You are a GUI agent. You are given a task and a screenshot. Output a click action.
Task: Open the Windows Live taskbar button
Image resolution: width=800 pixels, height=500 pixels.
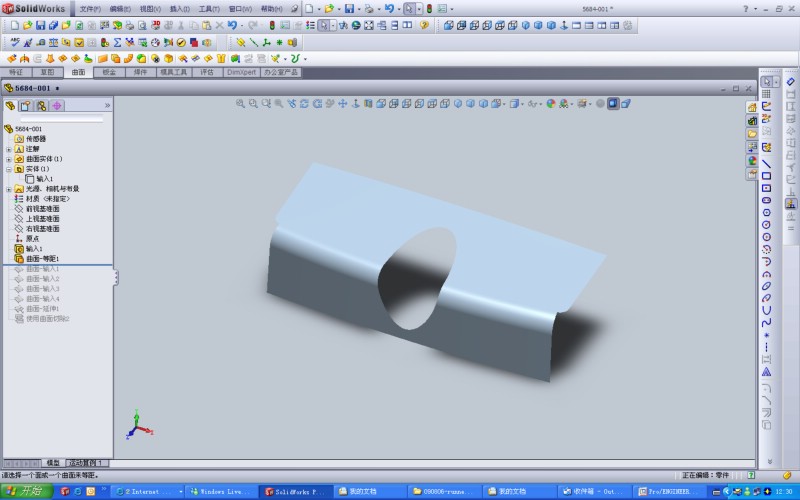tap(221, 491)
